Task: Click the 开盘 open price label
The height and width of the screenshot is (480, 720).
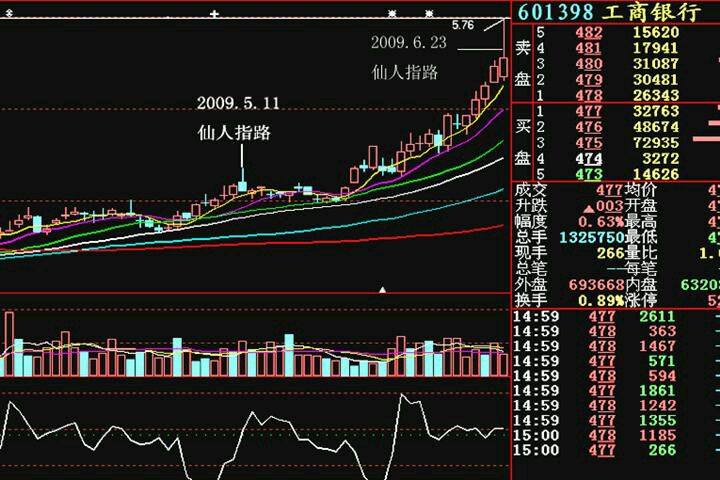Action: (640, 206)
